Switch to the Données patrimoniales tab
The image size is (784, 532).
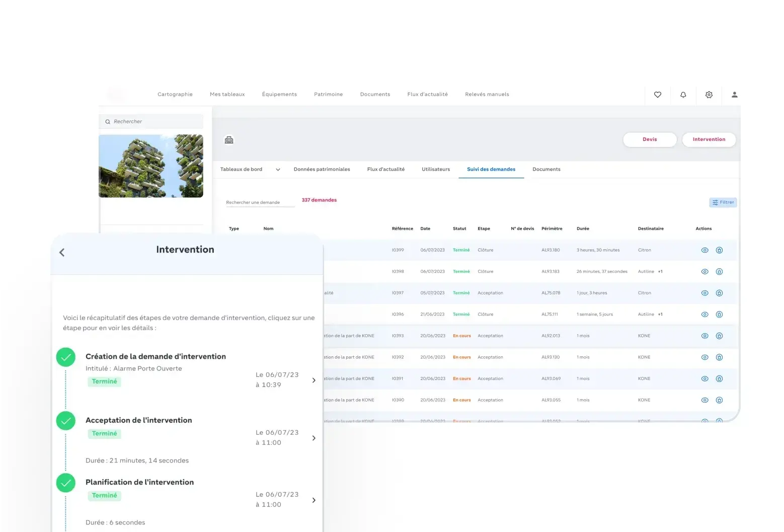(322, 170)
